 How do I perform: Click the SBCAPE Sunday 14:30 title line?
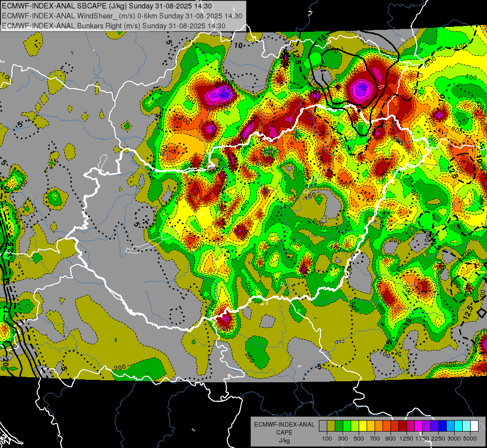107,6
